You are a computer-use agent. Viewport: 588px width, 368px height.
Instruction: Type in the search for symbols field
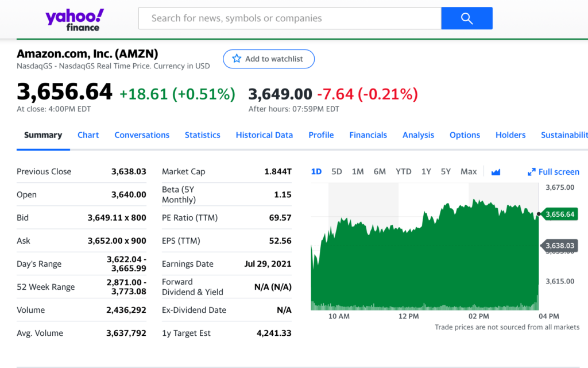click(289, 18)
